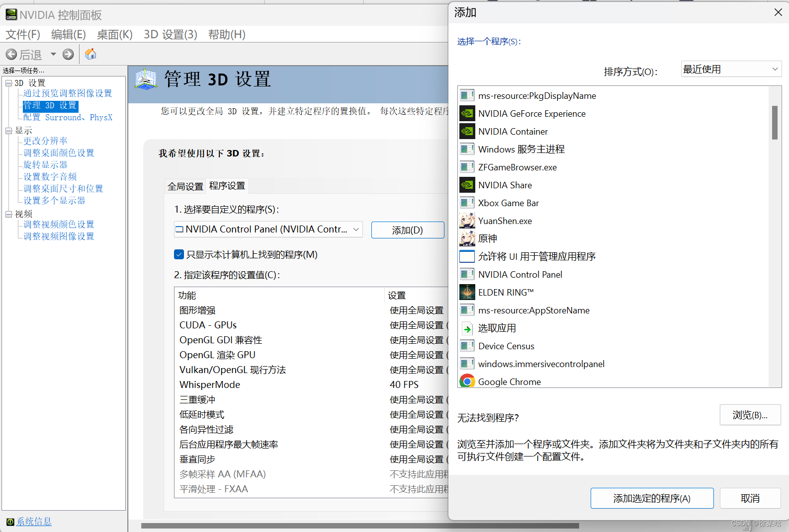
Task: Open 调整桌面尺寸和位置 in tree
Action: click(x=63, y=189)
